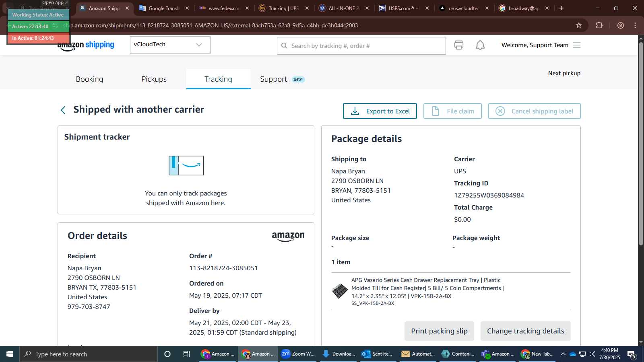Viewport: 644px width, 362px height.
Task: Click the UPS carrier name
Action: pos(460,171)
